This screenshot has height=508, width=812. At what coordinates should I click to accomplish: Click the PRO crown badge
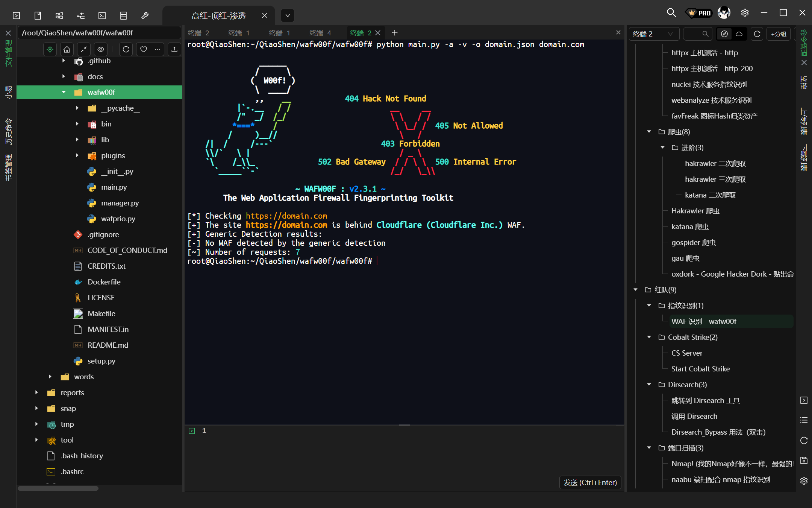[x=699, y=13]
